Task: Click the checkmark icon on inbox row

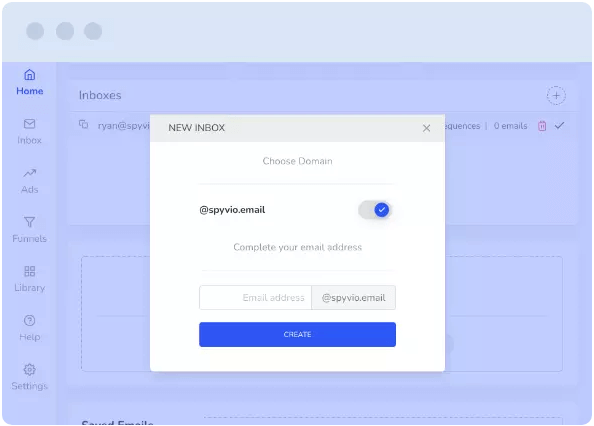Action: pos(560,125)
